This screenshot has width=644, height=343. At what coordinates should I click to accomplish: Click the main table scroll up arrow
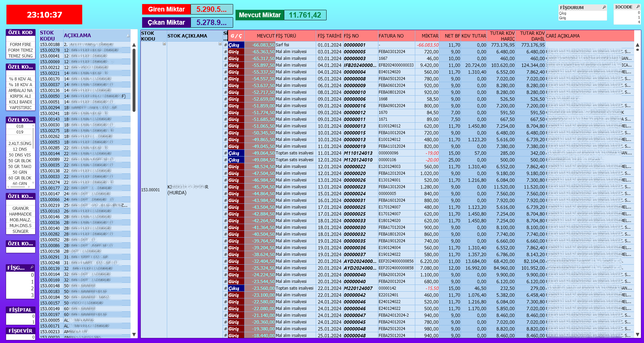point(638,45)
